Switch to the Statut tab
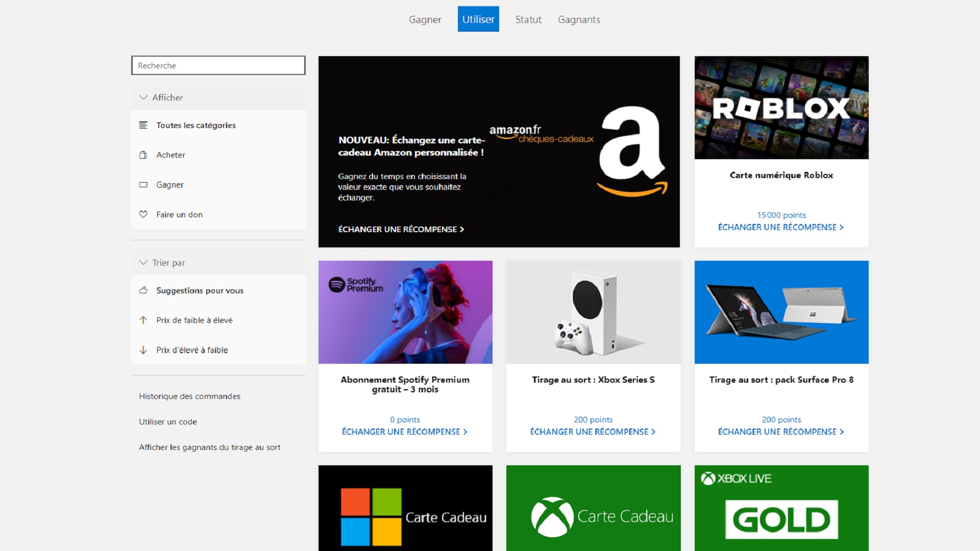980x551 pixels. [528, 19]
